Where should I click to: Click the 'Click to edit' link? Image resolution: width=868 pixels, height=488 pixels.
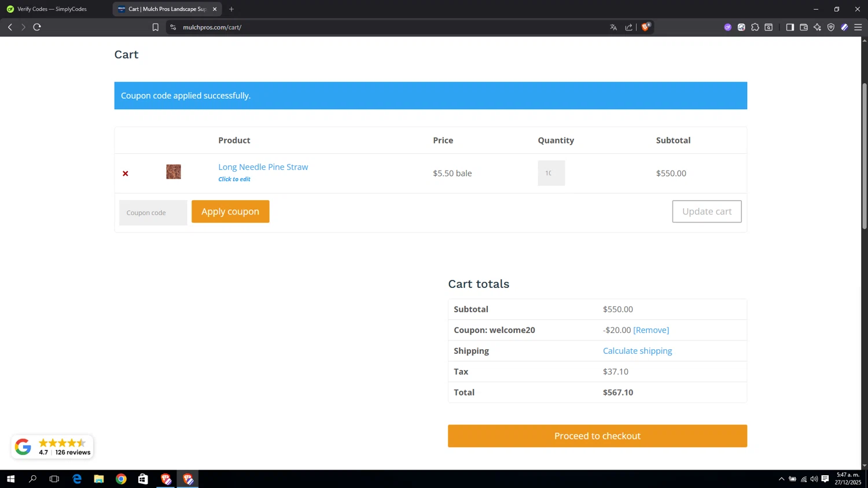pos(234,179)
